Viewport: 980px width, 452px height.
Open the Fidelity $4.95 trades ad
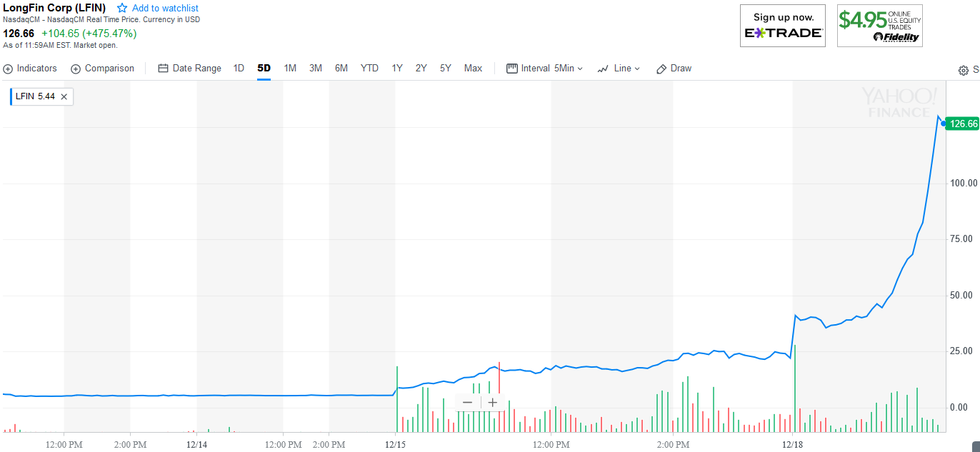coord(880,26)
